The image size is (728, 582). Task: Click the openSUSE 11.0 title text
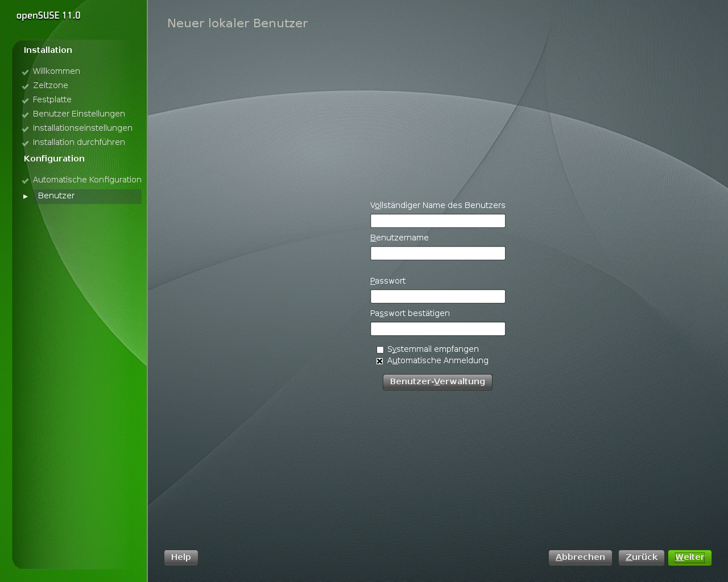48,15
